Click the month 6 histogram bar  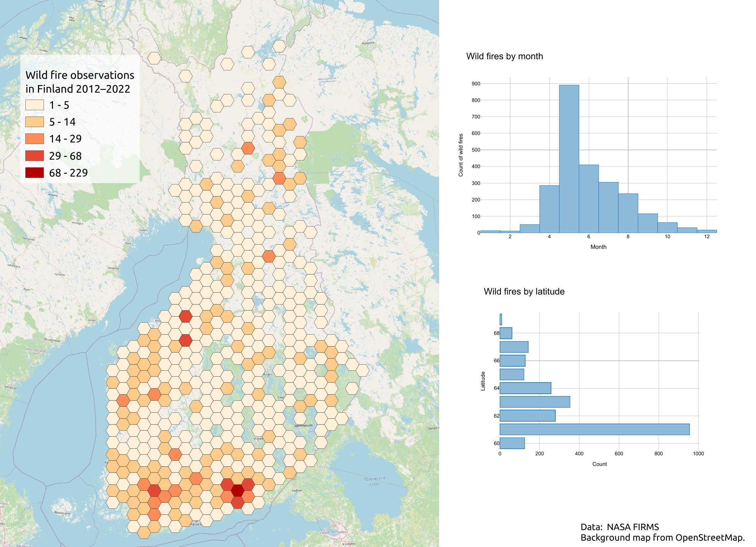tap(589, 199)
